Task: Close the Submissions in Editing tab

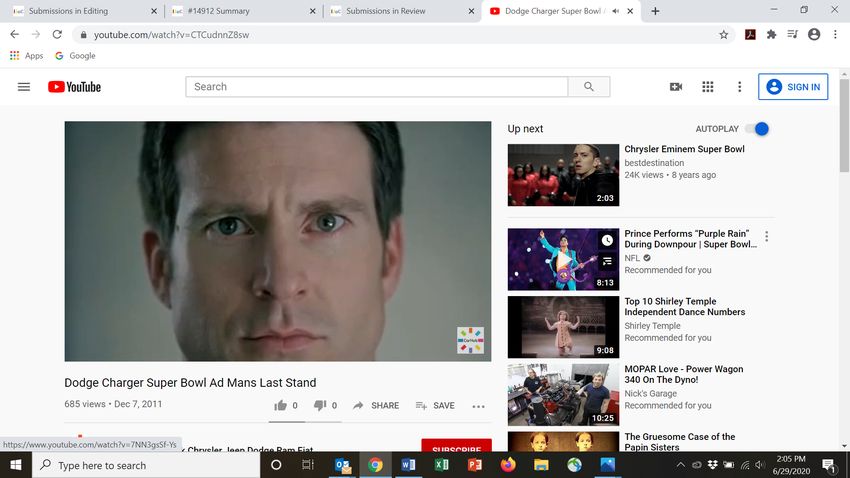Action: [x=153, y=11]
